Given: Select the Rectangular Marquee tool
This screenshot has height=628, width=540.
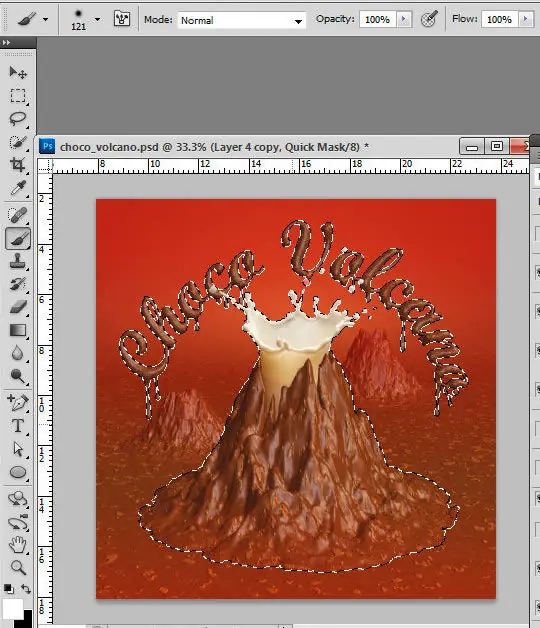Looking at the screenshot, I should [18, 95].
